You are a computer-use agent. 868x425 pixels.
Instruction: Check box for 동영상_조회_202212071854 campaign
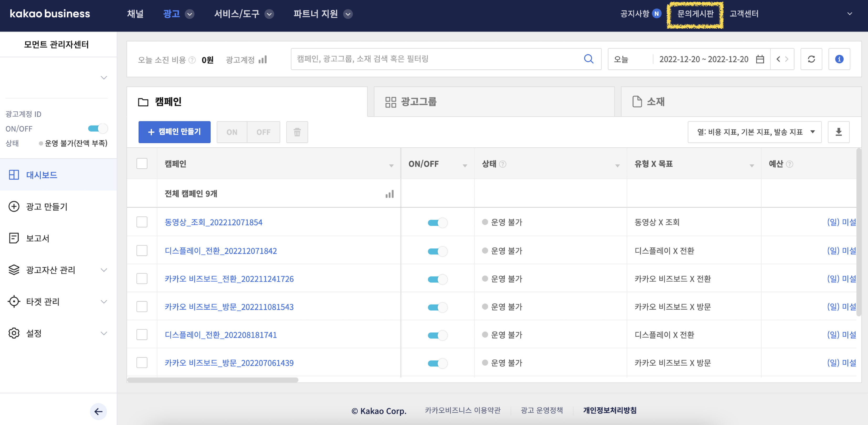[x=142, y=222]
